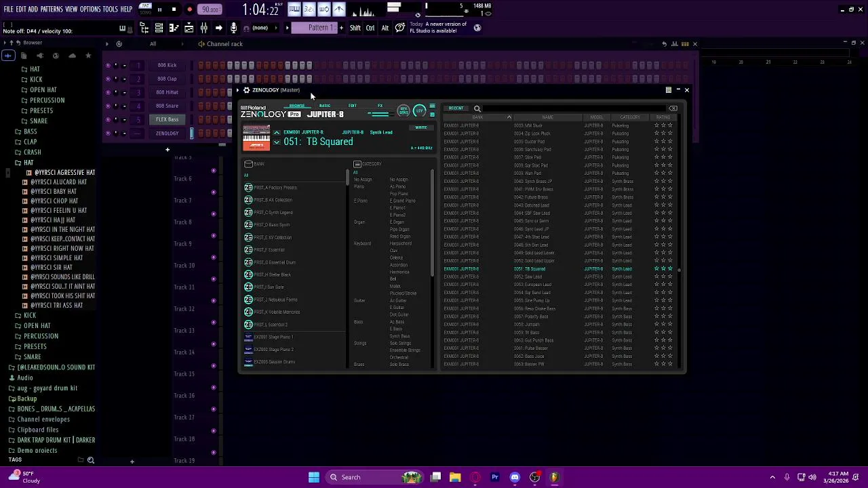Click the LEV level knob in ZENOLOGY

tap(419, 110)
